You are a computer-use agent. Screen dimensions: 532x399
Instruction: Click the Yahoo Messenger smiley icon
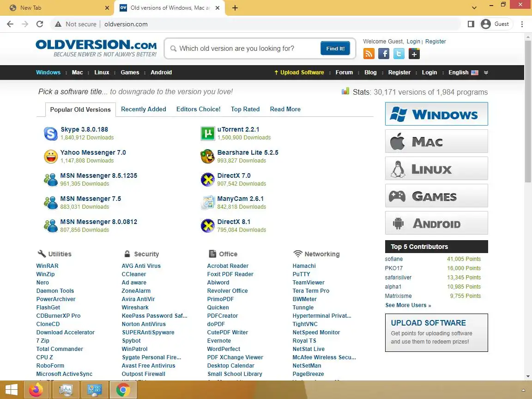click(51, 157)
